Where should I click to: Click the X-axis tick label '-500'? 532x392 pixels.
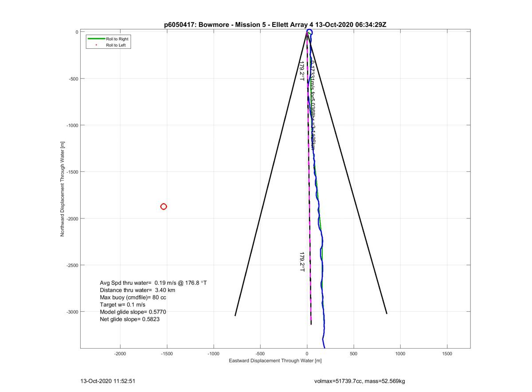tap(260, 354)
